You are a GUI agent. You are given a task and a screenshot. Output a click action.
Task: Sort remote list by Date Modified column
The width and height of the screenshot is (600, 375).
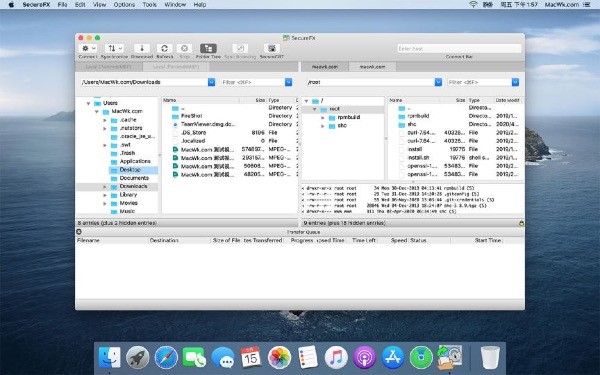click(507, 100)
